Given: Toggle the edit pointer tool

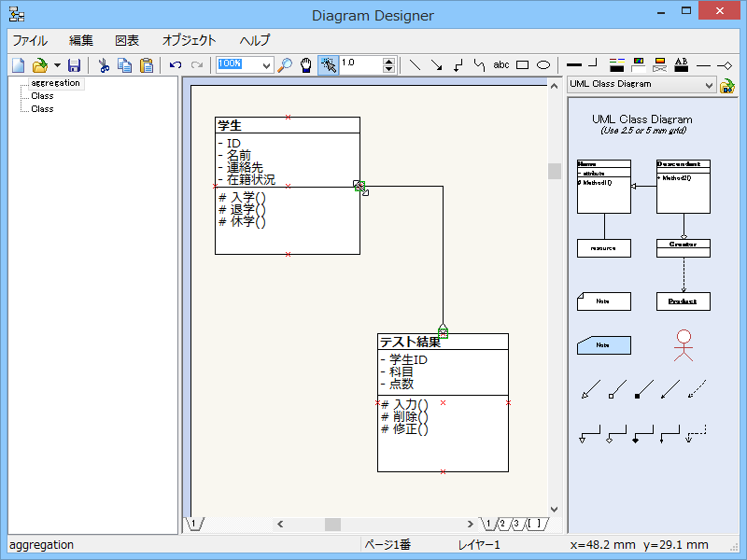Looking at the screenshot, I should 329,65.
